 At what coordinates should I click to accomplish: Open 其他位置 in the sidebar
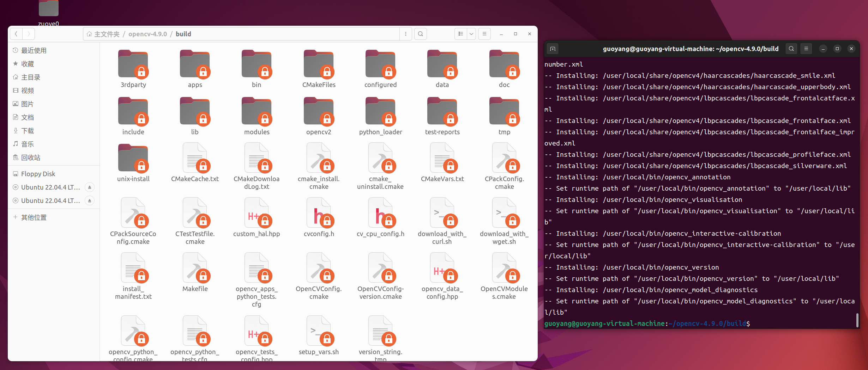[54, 217]
